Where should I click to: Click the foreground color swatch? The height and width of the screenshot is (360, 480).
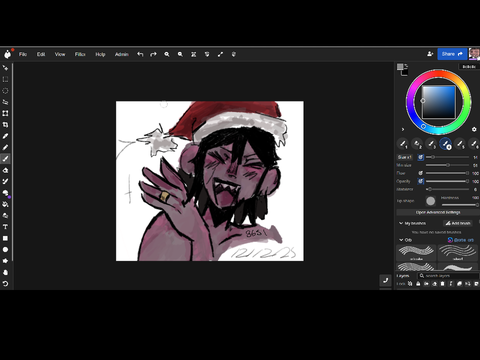pyautogui.click(x=400, y=67)
